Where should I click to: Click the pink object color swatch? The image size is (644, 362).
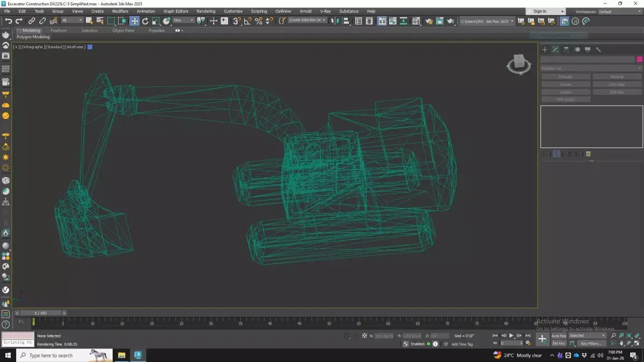pyautogui.click(x=639, y=60)
